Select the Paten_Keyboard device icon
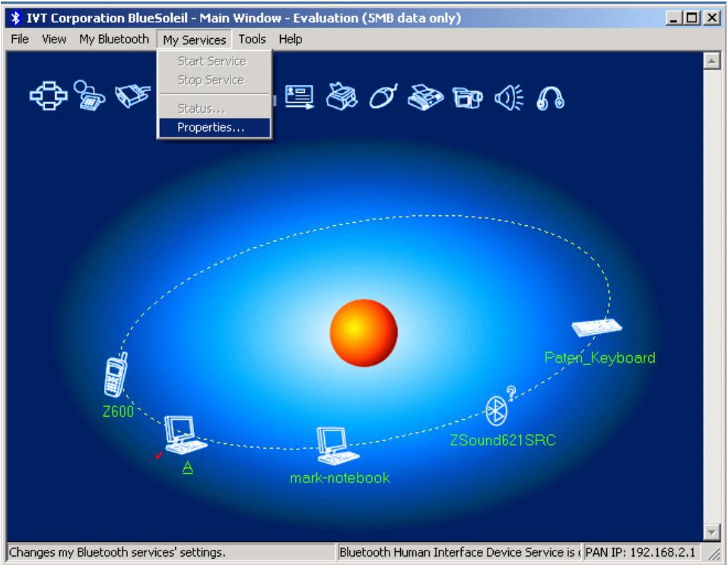 coord(596,327)
